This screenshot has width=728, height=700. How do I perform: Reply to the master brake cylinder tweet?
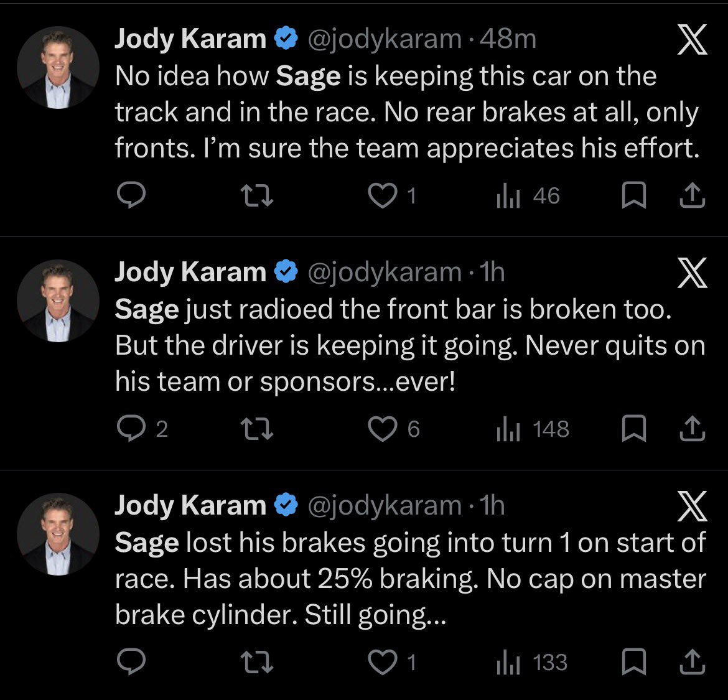131,663
